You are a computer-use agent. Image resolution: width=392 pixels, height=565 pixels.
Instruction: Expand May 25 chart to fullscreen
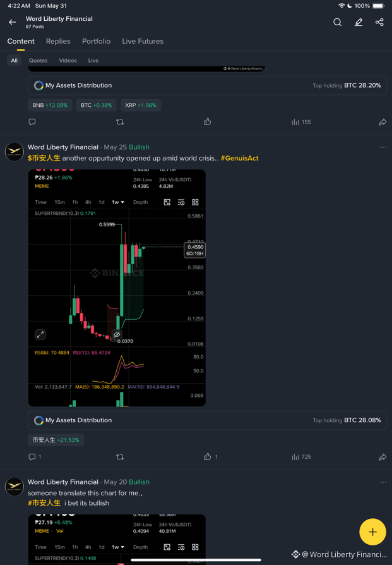(x=40, y=334)
